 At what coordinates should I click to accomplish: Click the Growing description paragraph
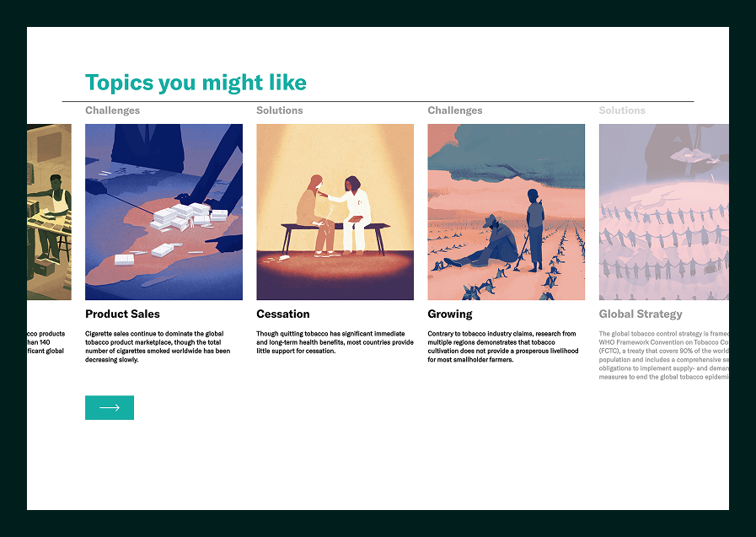(x=505, y=347)
